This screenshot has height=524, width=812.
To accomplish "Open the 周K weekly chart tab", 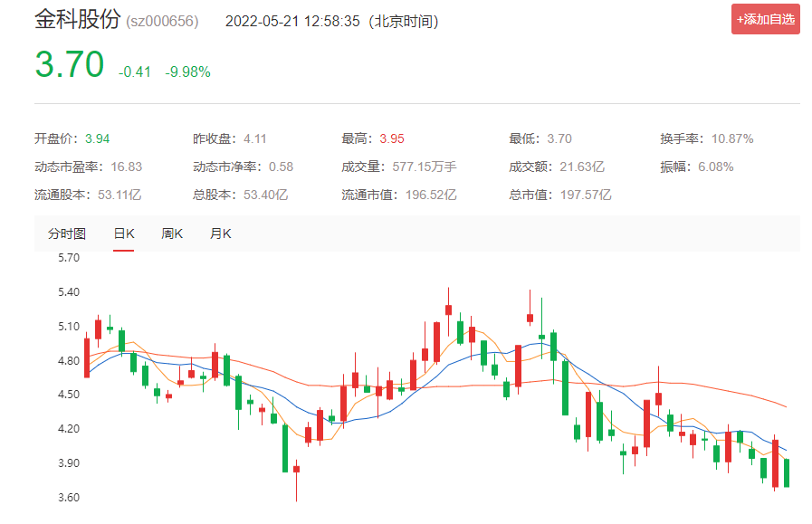I will pos(172,233).
